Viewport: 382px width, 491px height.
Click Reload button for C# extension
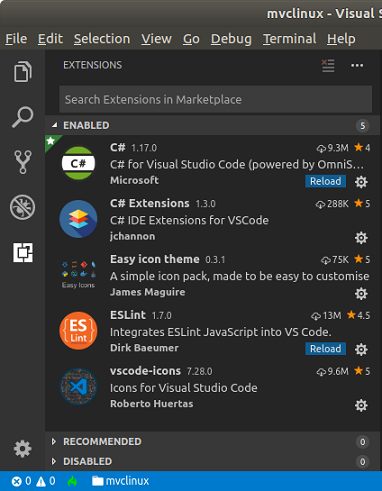(325, 181)
